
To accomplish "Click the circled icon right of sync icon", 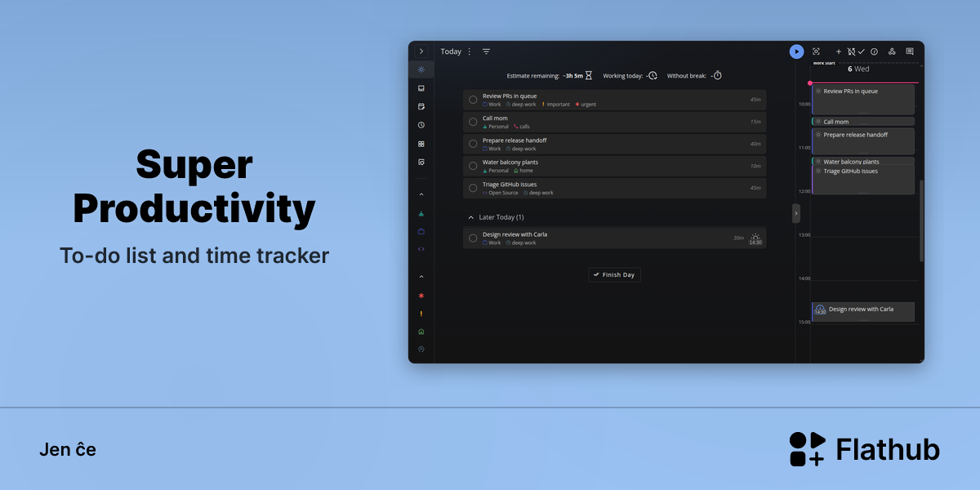I will (874, 51).
